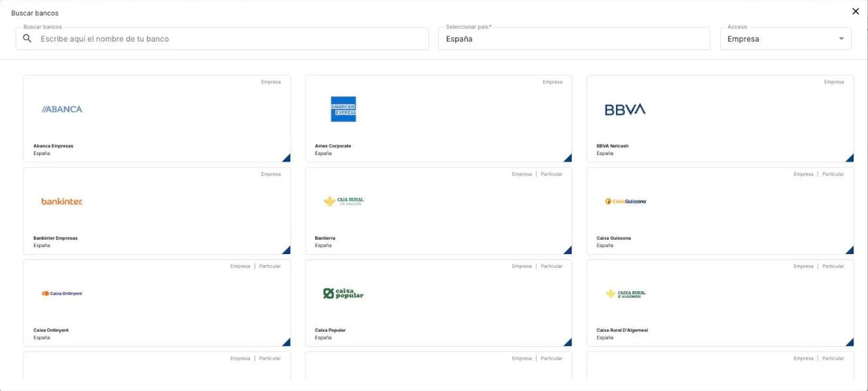Click the Bantierra name text

coord(325,238)
